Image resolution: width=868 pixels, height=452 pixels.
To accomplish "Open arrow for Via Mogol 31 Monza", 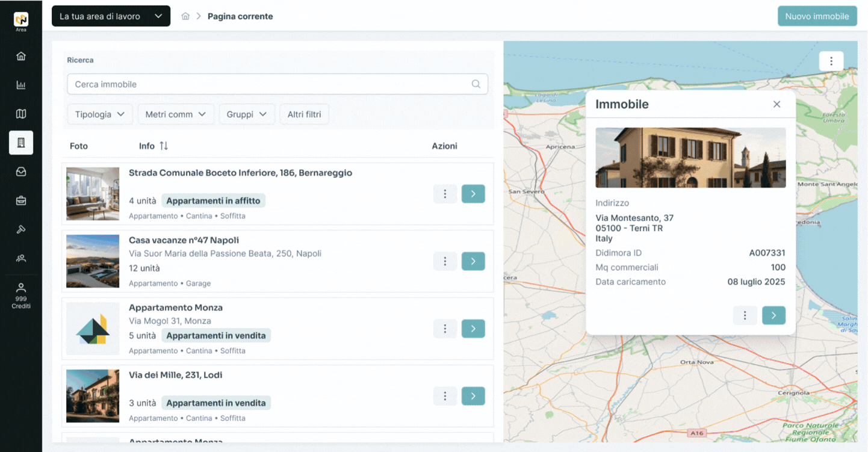I will click(473, 329).
